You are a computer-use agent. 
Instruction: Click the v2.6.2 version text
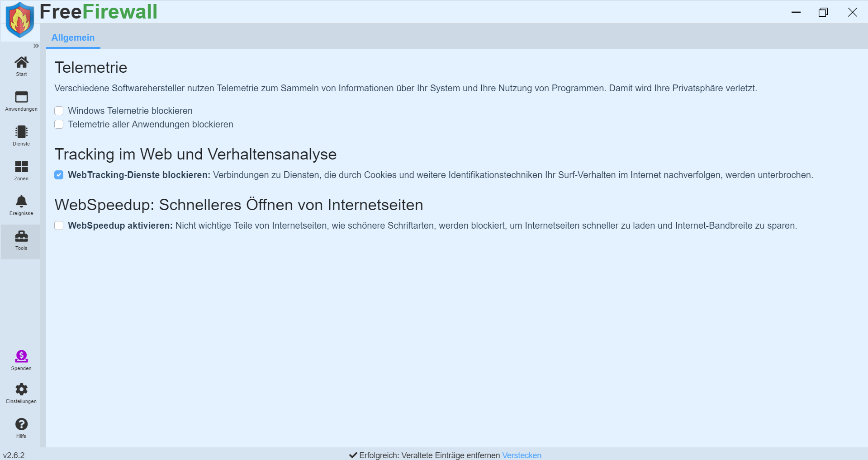click(14, 455)
